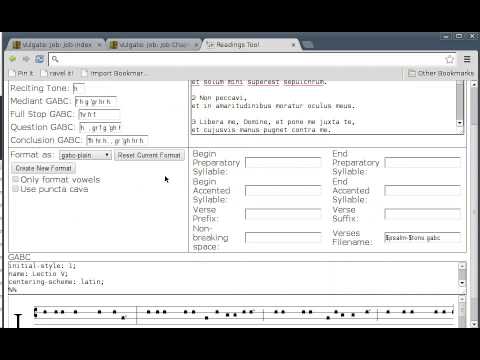Click the GABC text area scroll up arrow
480x360 pixels.
click(x=462, y=266)
